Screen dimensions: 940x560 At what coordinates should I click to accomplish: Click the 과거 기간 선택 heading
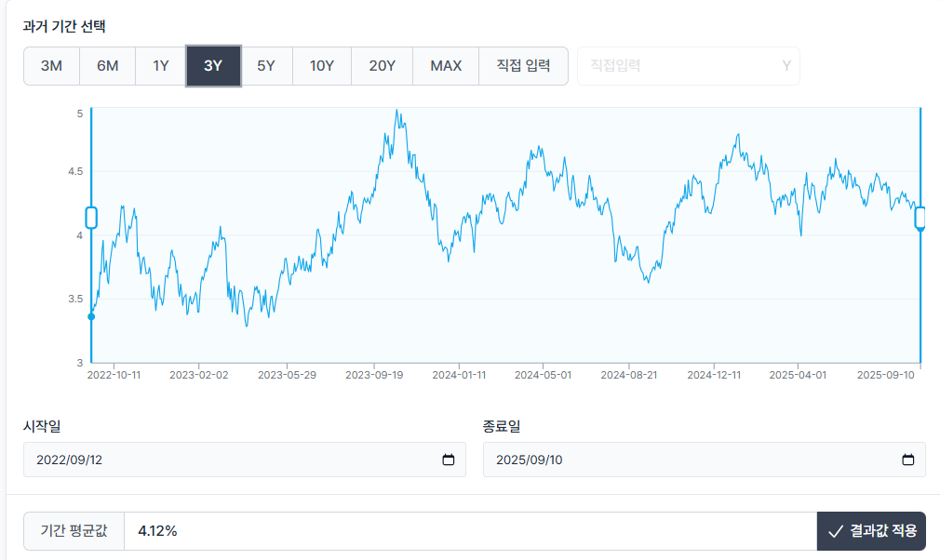point(64,26)
